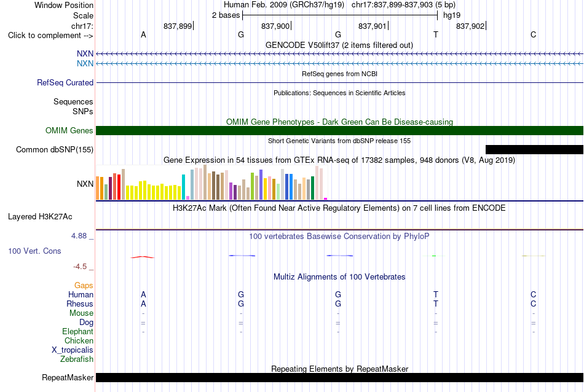Click the '2 bases' scale text
584x392 pixels.
point(226,15)
